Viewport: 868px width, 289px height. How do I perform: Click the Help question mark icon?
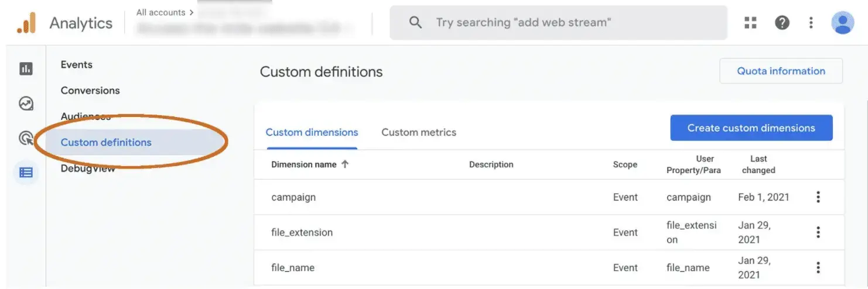tap(782, 23)
